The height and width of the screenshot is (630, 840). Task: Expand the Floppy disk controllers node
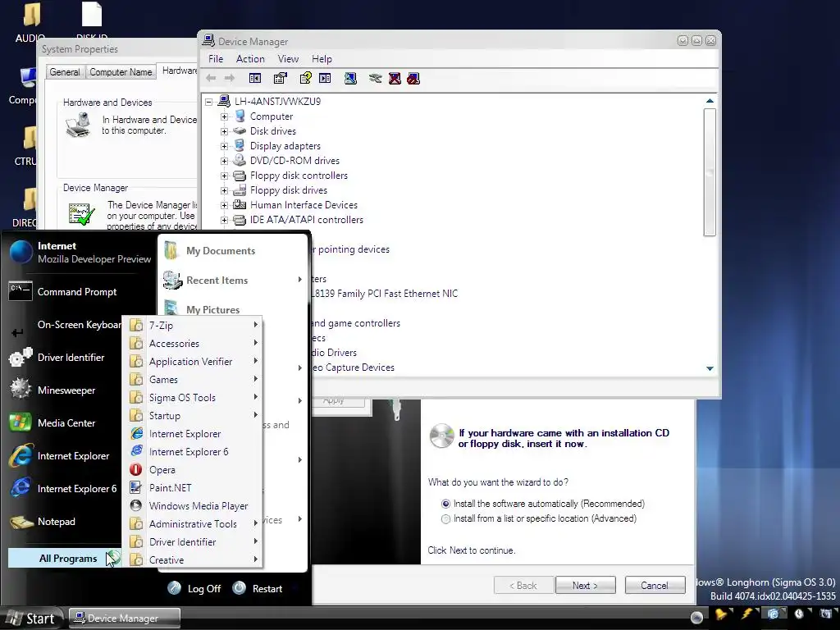pyautogui.click(x=225, y=176)
